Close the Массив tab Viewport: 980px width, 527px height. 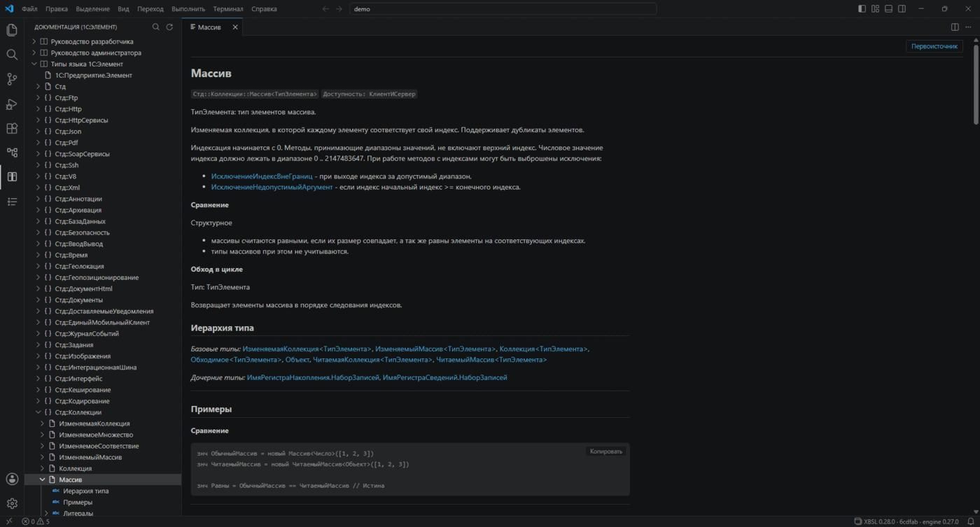(235, 27)
